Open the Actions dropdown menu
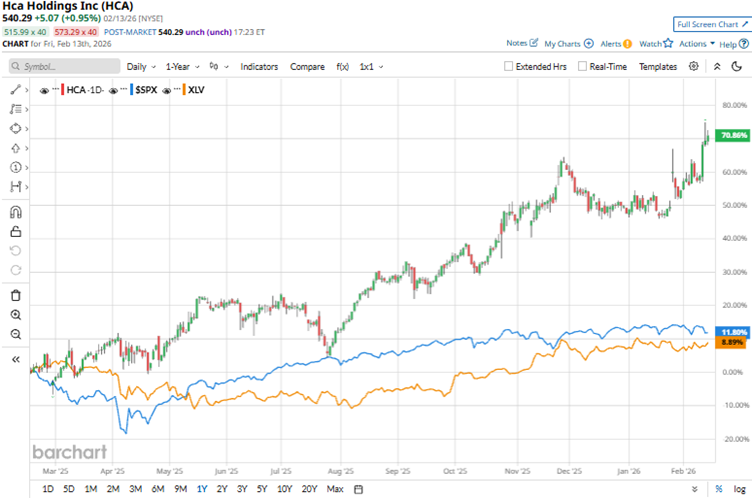Screen dimensions: 752x498 tap(696, 44)
